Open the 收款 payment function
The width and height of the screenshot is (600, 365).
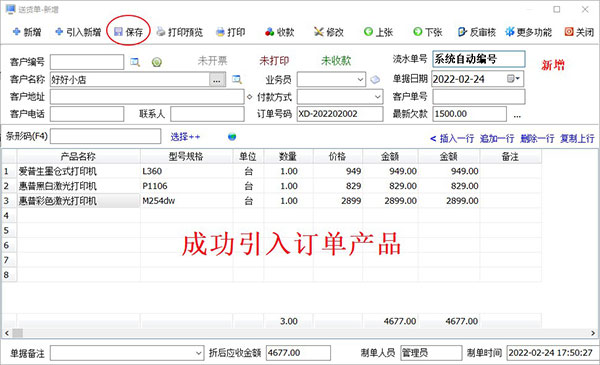280,32
